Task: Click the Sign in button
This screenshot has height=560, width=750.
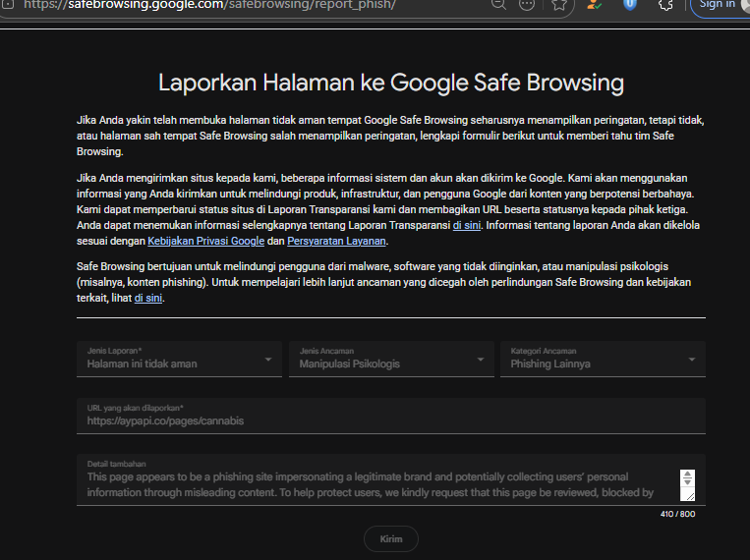Action: click(x=720, y=5)
